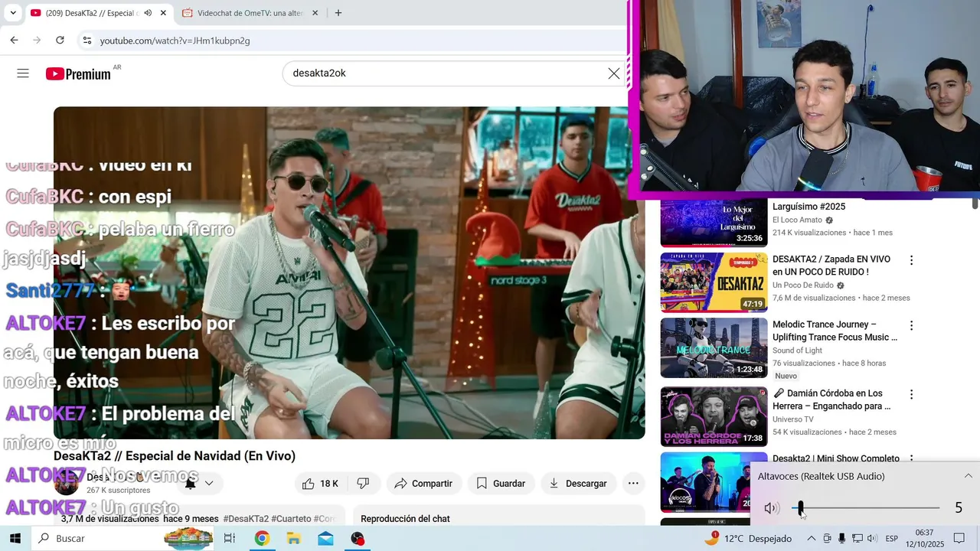Open Melodic Trance Journey thumbnail
This screenshot has width=980, height=551.
coord(714,347)
